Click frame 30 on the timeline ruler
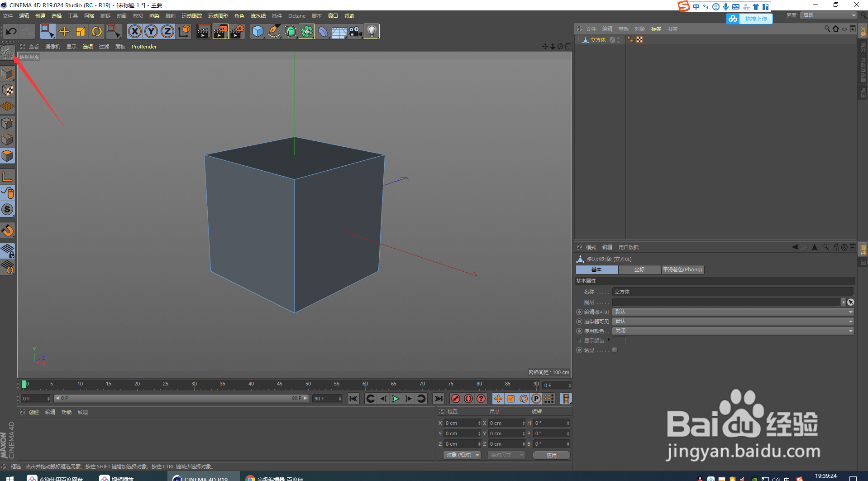Screen dimensions: 868x481 (x=194, y=384)
